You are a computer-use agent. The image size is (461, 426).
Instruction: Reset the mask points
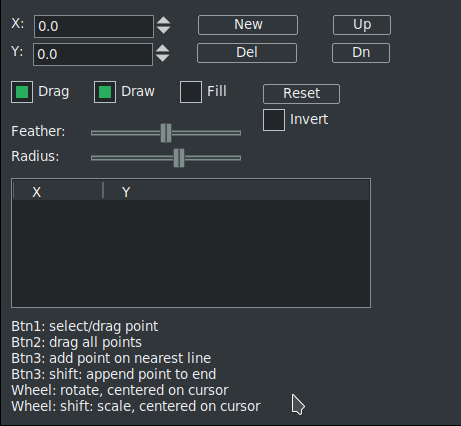coord(301,94)
